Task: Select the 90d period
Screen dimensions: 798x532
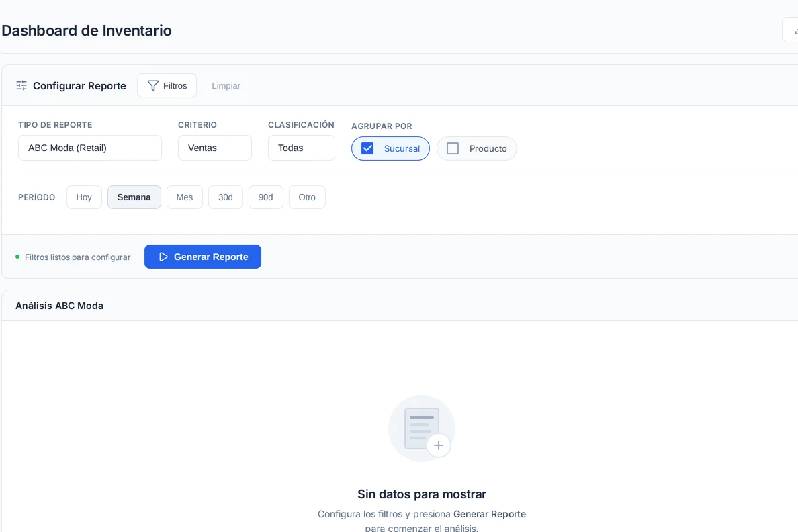Action: 265,197
